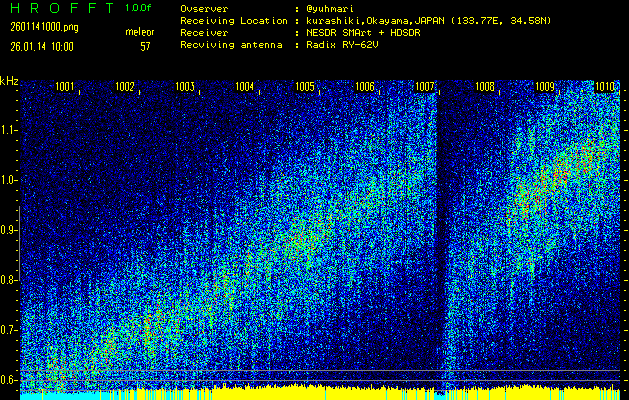Click the meteor count value 57

pos(145,46)
